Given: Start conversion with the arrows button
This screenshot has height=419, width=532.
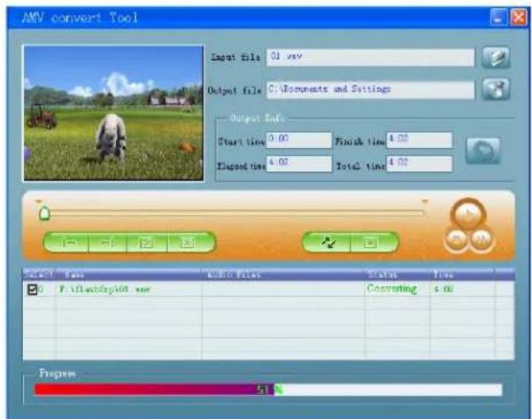Looking at the screenshot, I should (x=328, y=243).
